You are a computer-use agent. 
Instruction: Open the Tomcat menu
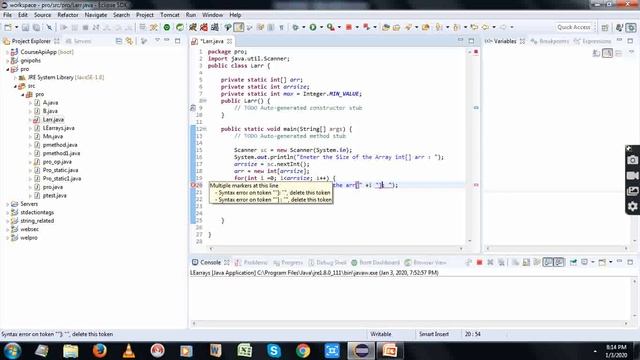click(169, 15)
